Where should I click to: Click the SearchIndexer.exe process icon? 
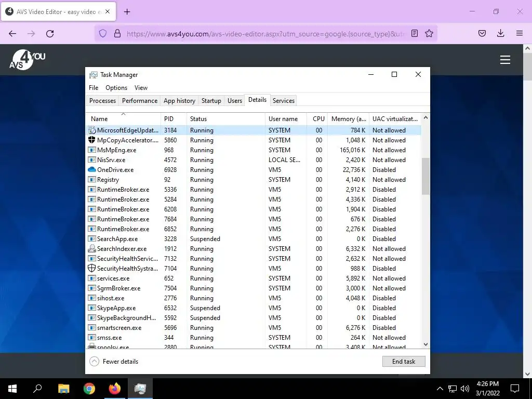(x=91, y=249)
